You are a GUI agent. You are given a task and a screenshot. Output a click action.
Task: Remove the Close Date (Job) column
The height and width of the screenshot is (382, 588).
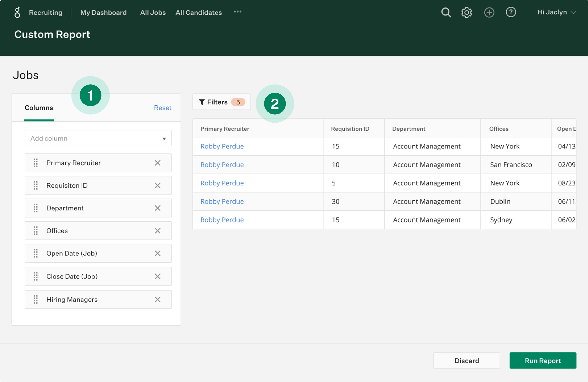click(x=158, y=276)
